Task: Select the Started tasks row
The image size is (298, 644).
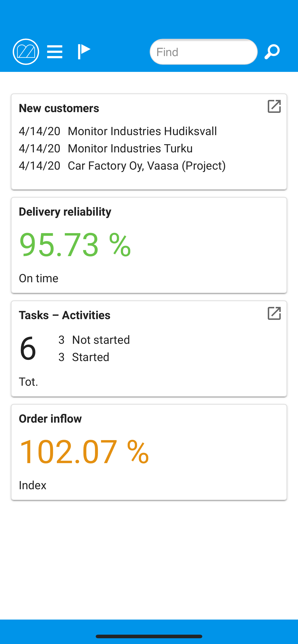Action: click(84, 357)
